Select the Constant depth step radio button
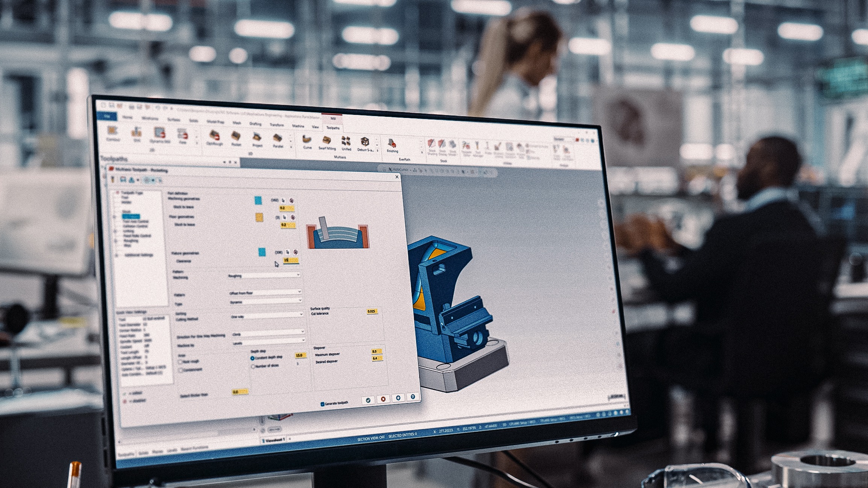 [253, 358]
